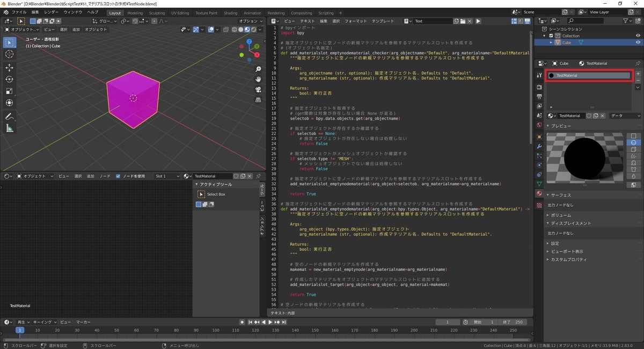
Task: Open the Global transform orientation dropdown
Action: (105, 21)
